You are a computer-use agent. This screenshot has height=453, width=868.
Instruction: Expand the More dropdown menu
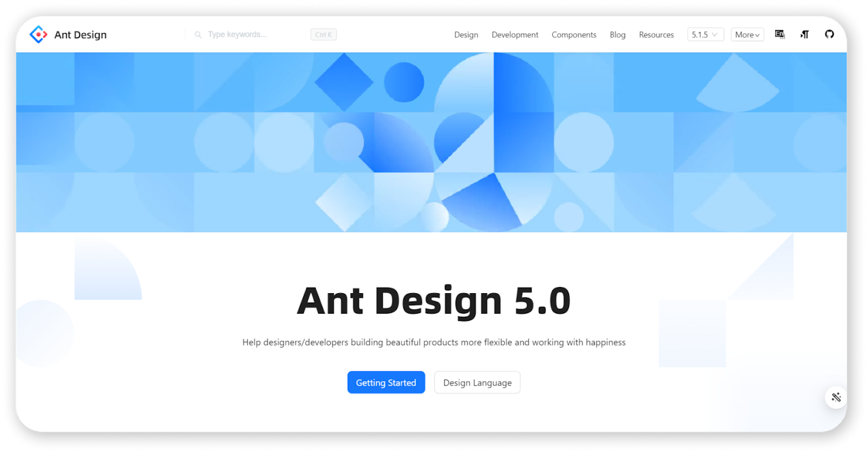747,35
